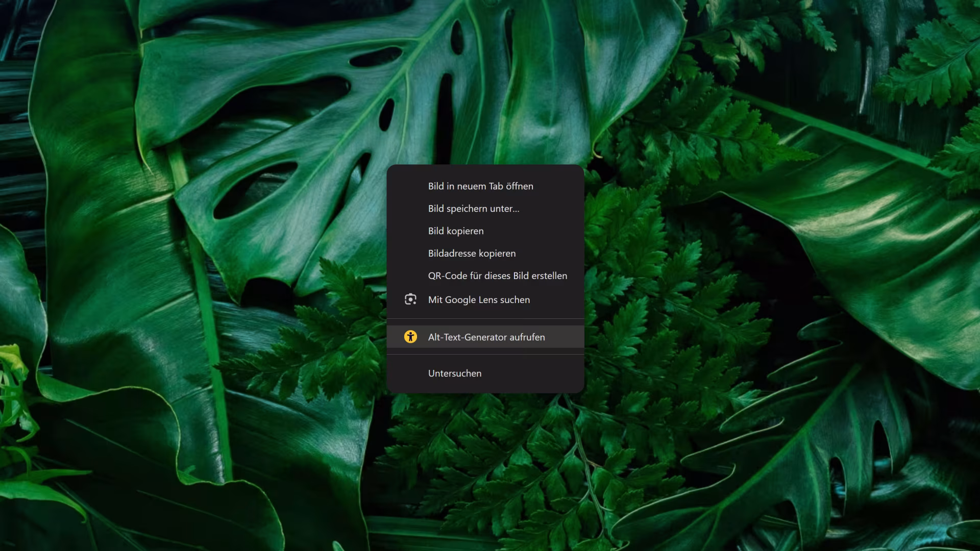This screenshot has height=551, width=980.
Task: Pick 'Bildadresse kopieren' from the menu
Action: pyautogui.click(x=472, y=254)
